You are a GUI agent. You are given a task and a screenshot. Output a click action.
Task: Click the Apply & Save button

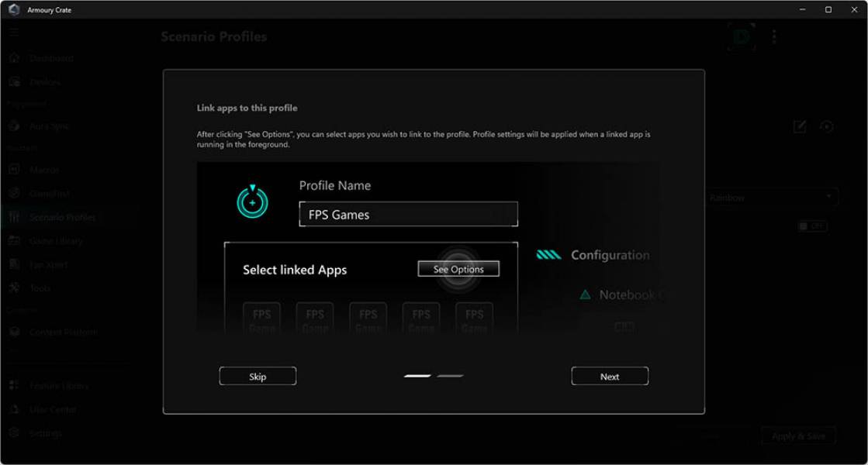798,436
